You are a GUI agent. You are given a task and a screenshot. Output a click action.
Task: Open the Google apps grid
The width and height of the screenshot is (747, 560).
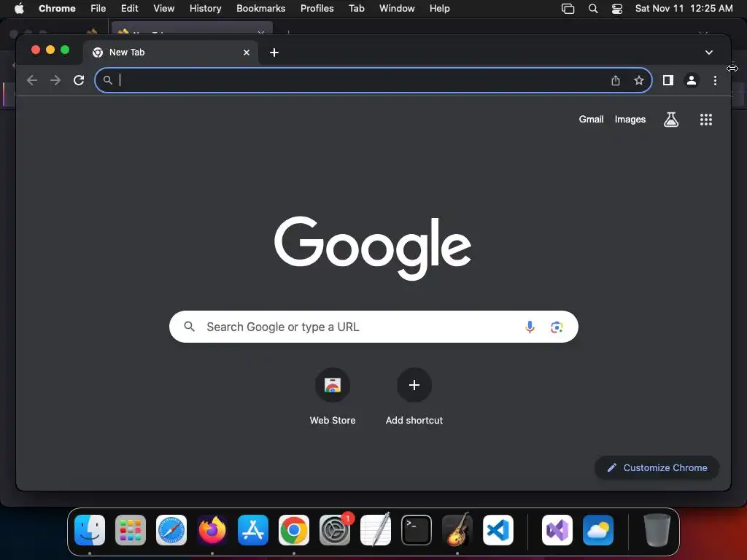705,120
